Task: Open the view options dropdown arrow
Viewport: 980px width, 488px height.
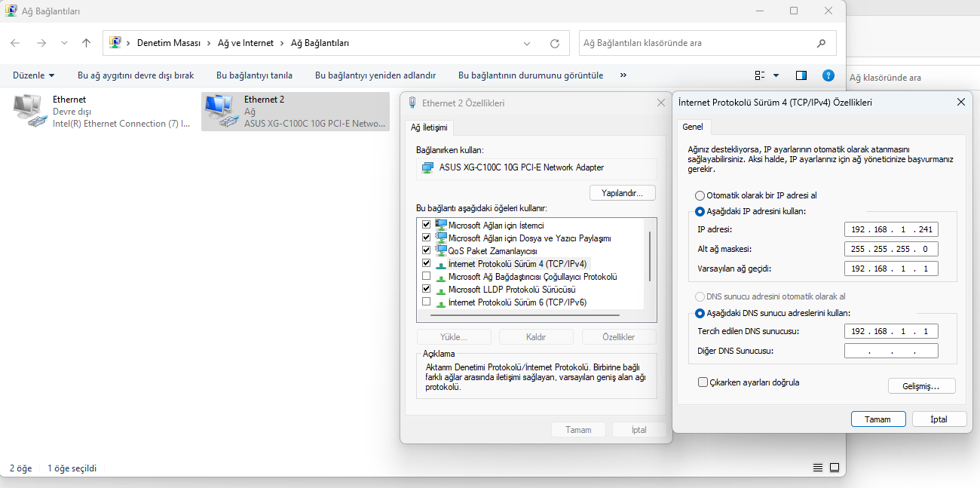Action: click(776, 75)
